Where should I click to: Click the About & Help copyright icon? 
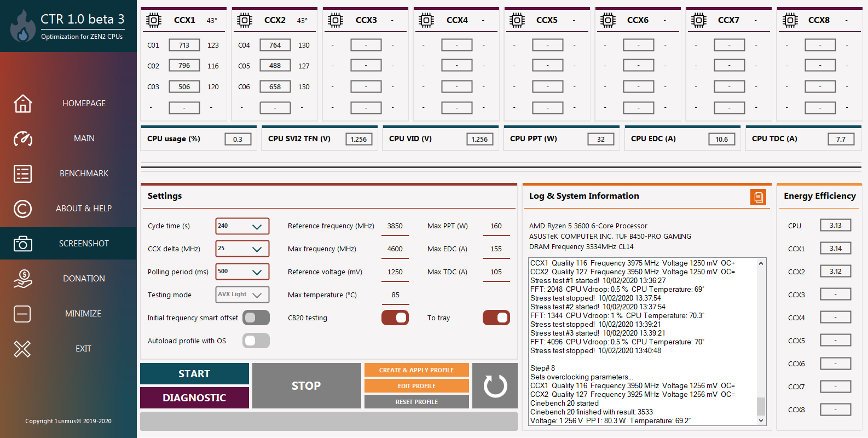[x=22, y=209]
